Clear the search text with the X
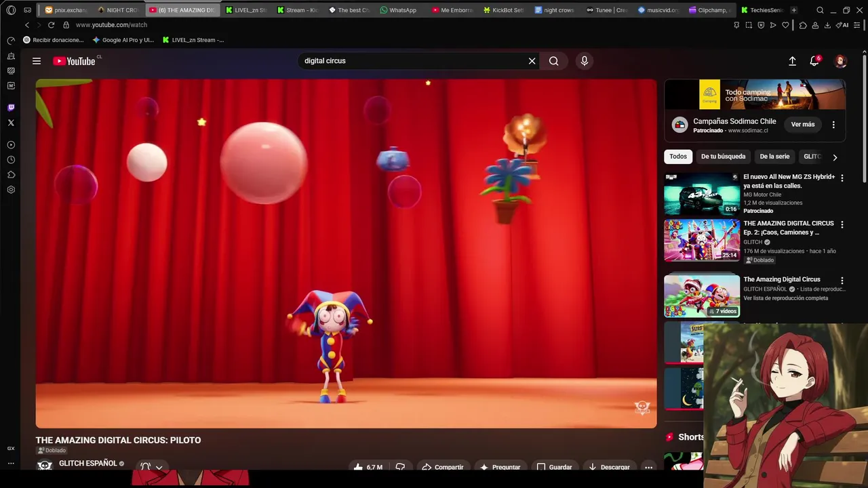The width and height of the screenshot is (868, 488). click(x=532, y=61)
